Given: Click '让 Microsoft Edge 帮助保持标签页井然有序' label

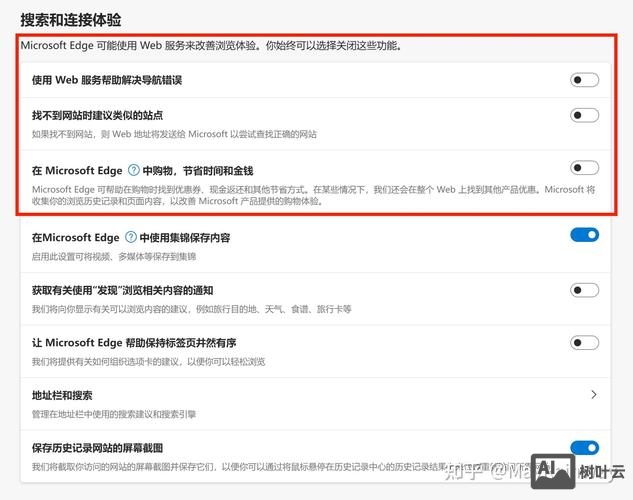Looking at the screenshot, I should pyautogui.click(x=134, y=343).
